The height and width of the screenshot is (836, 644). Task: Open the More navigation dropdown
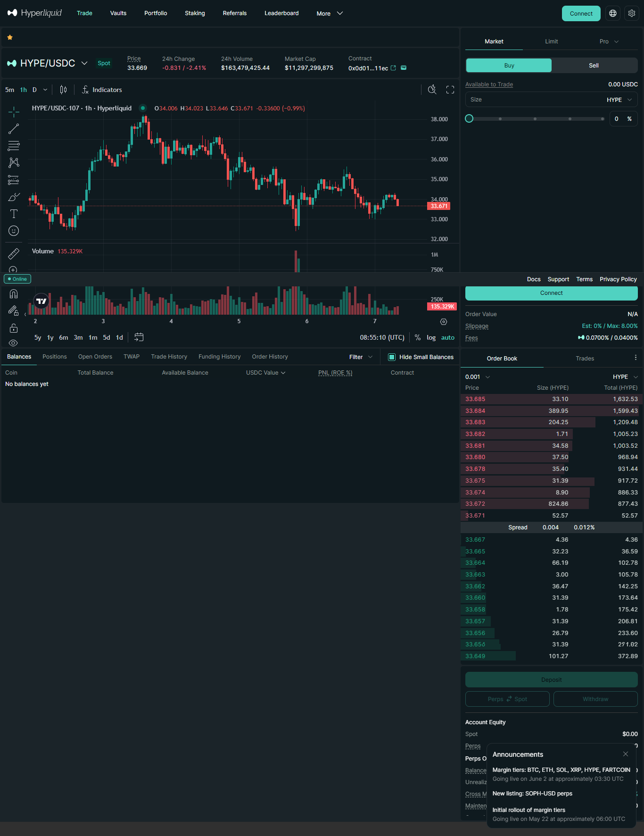coord(330,13)
